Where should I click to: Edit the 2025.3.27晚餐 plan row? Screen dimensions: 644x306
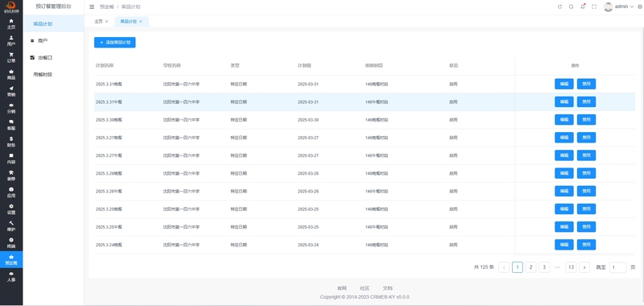point(564,138)
